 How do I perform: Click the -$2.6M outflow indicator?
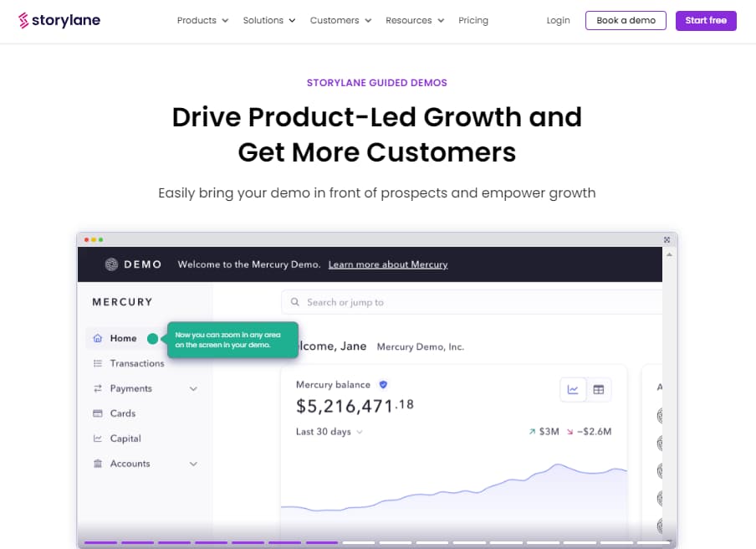(589, 432)
